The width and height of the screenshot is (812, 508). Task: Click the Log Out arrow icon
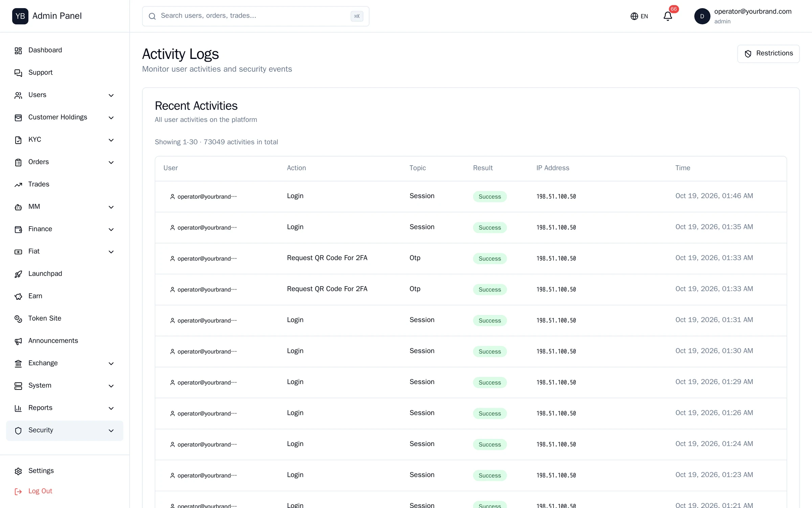pos(18,492)
